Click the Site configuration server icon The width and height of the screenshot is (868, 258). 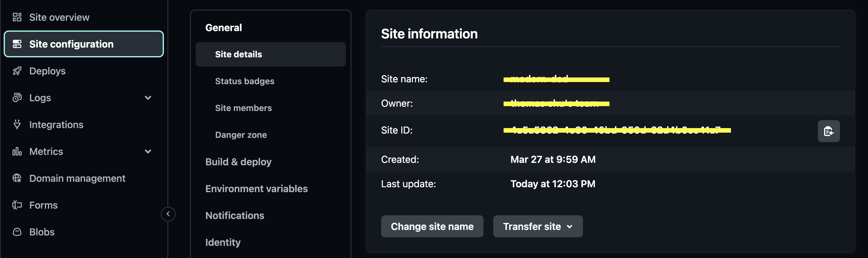point(17,44)
